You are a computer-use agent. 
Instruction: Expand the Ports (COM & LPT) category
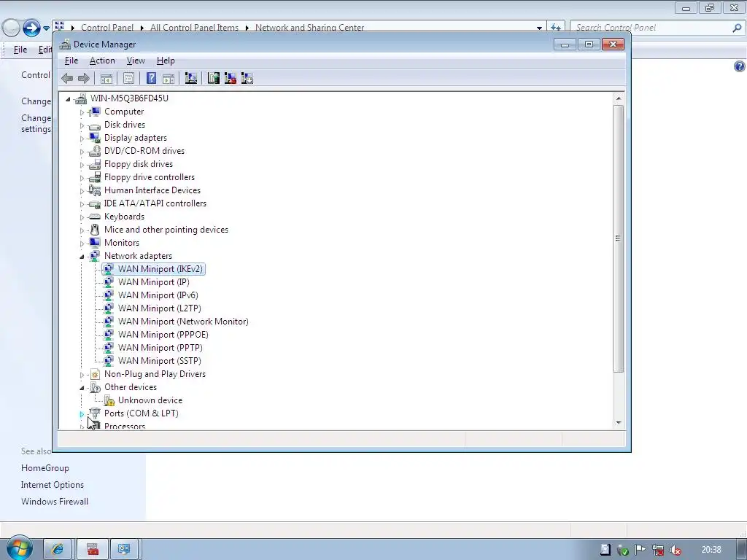coord(82,414)
